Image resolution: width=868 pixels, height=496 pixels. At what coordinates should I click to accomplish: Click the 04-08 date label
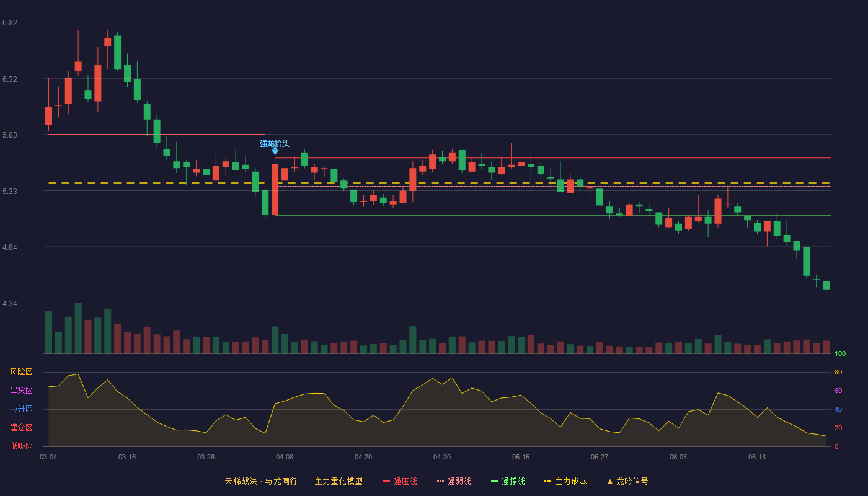[x=285, y=457]
